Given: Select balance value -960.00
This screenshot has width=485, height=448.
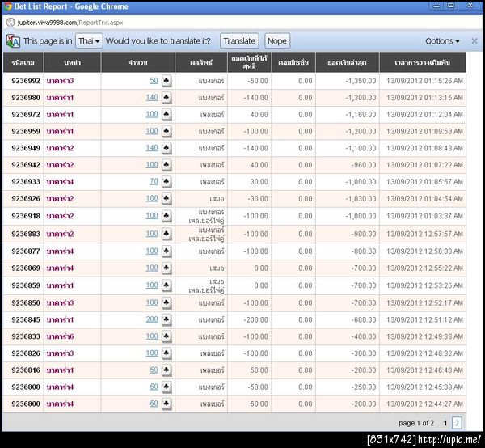Looking at the screenshot, I should tap(364, 165).
